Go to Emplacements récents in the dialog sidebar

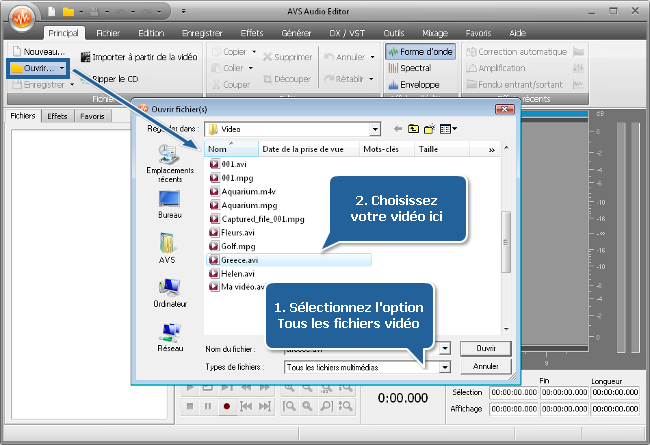(x=170, y=164)
